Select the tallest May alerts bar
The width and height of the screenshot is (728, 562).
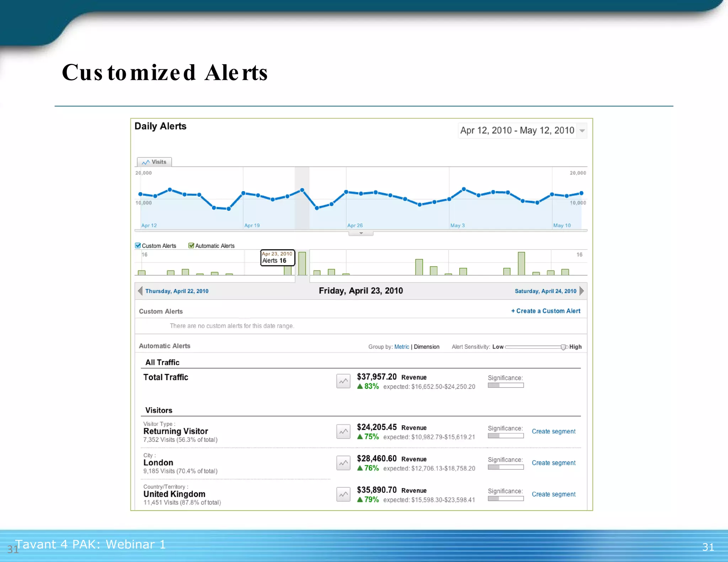(521, 264)
